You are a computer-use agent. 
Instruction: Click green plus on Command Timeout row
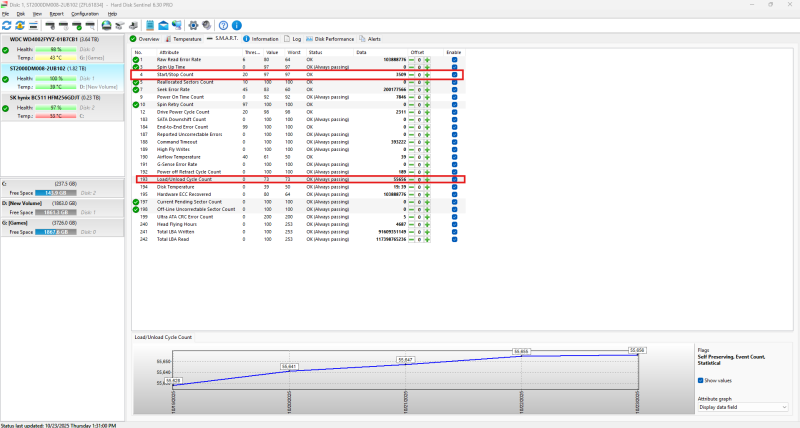(x=427, y=142)
